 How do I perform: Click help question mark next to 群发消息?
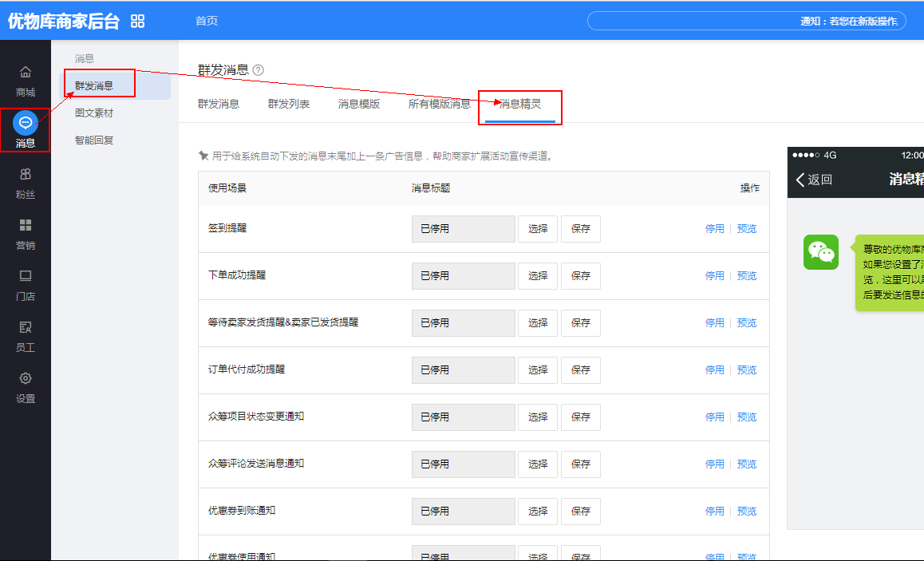tap(258, 70)
